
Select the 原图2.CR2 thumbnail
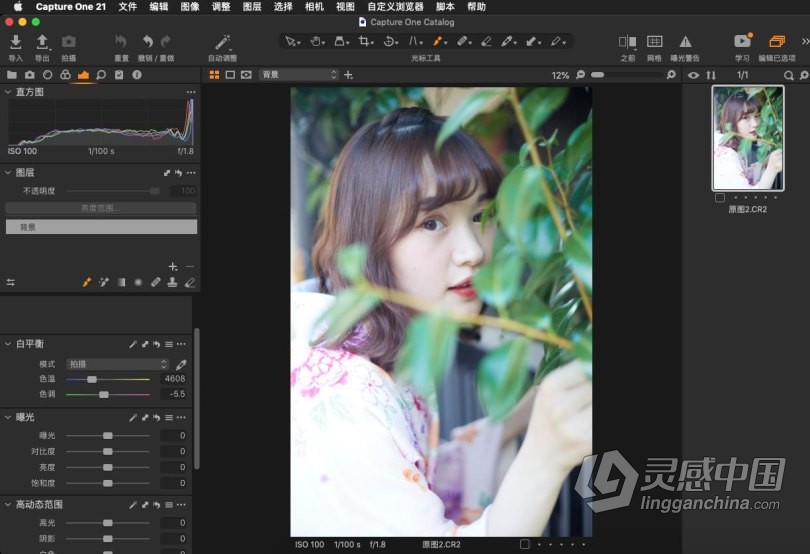pos(747,138)
